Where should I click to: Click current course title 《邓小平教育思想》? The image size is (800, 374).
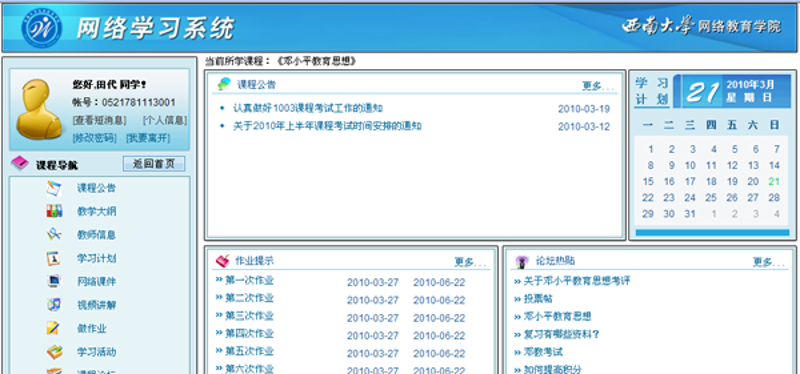pyautogui.click(x=315, y=61)
